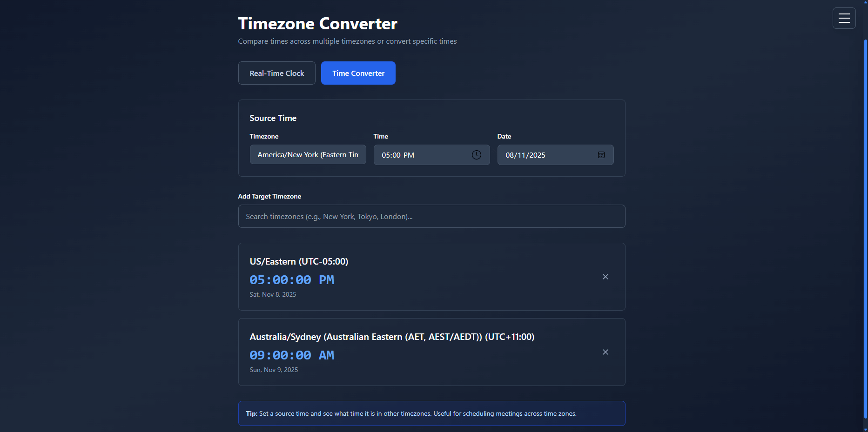Select the PM segment in the Time field
Screen dimensions: 868x432
tap(409, 155)
